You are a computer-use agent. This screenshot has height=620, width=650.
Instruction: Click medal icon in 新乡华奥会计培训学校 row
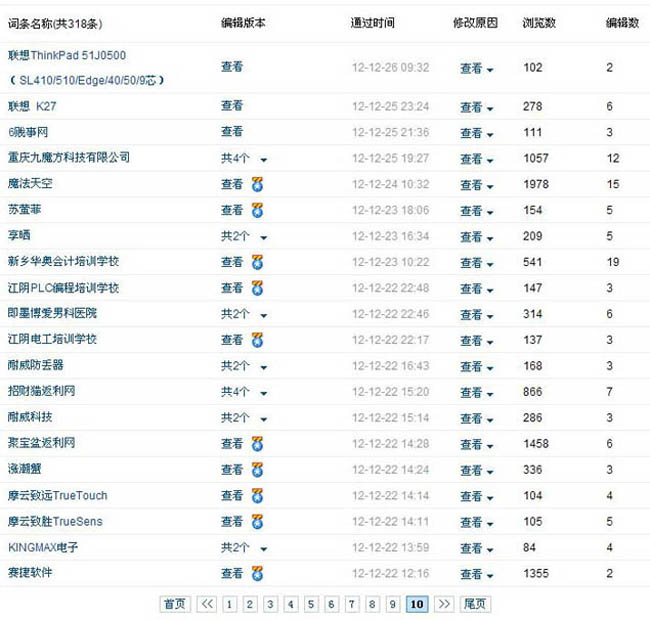[x=257, y=262]
